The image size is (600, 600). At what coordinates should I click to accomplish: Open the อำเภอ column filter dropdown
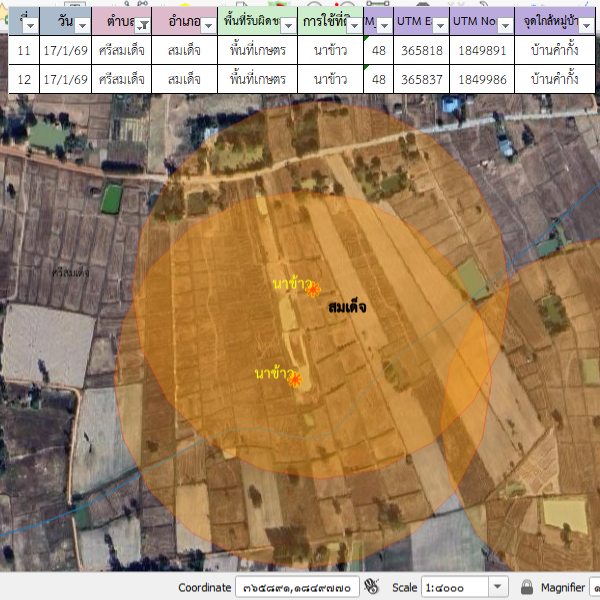[208, 25]
